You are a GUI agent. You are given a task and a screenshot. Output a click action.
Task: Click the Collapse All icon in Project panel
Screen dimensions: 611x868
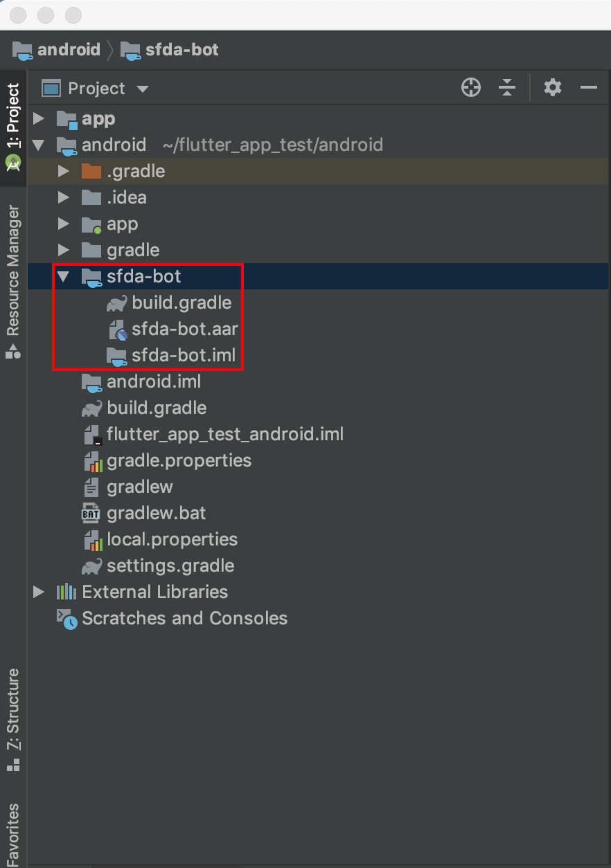(507, 88)
